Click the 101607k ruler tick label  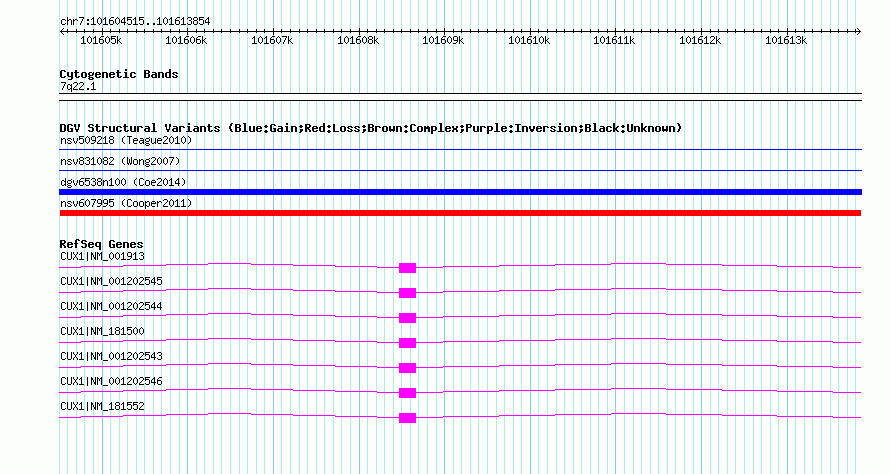272,40
